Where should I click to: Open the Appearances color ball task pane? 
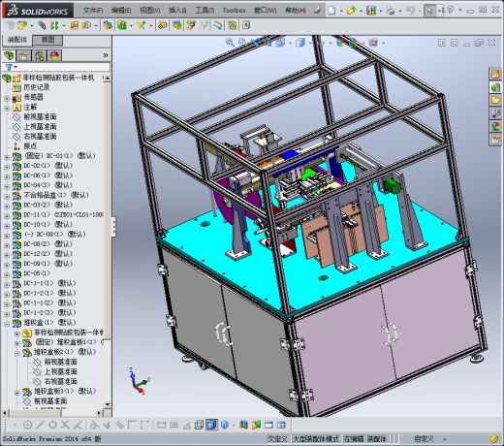(495, 126)
